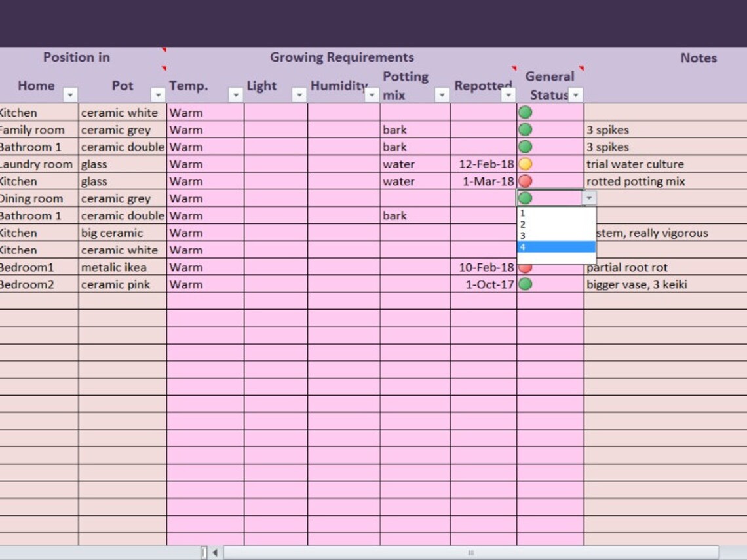Open the Pot column filter dropdown
Screen dimensions: 747x560
click(x=157, y=96)
